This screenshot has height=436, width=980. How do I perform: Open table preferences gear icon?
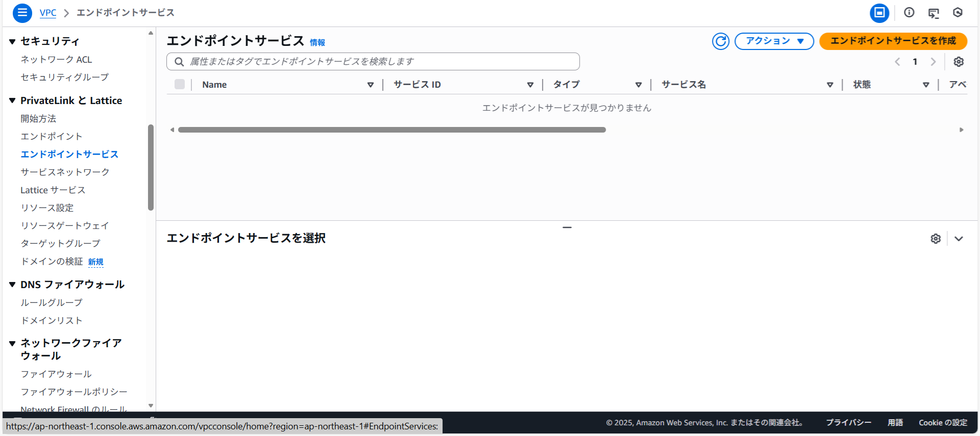(959, 62)
